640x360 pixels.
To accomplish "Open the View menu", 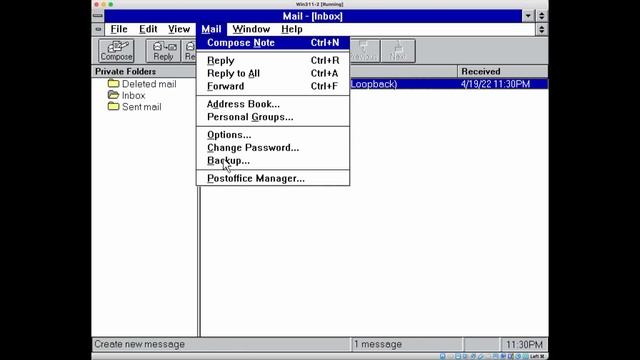I will coord(179,29).
